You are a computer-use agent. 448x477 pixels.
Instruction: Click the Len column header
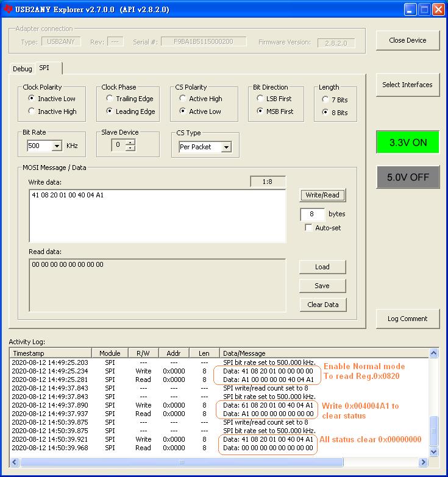click(204, 353)
